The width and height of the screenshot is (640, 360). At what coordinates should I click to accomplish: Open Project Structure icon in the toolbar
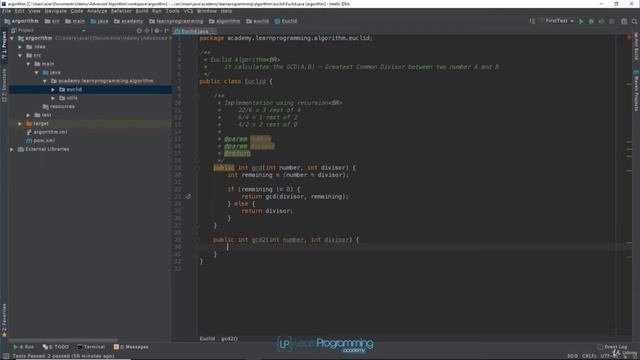[x=624, y=21]
